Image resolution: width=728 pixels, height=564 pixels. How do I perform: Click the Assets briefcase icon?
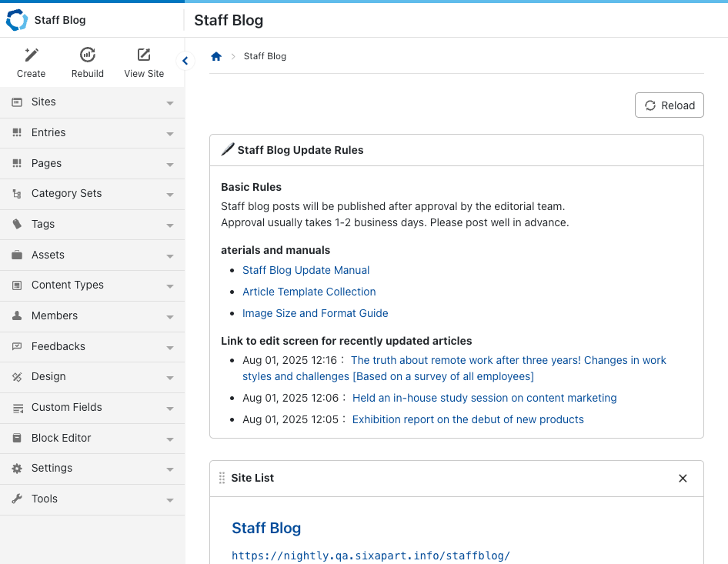click(17, 255)
